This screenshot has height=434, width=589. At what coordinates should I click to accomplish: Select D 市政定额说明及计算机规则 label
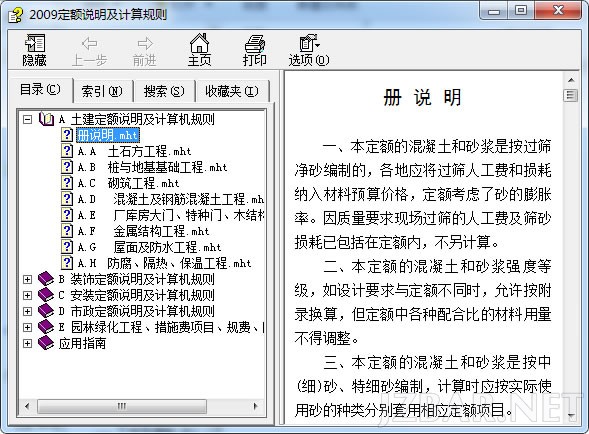[136, 311]
